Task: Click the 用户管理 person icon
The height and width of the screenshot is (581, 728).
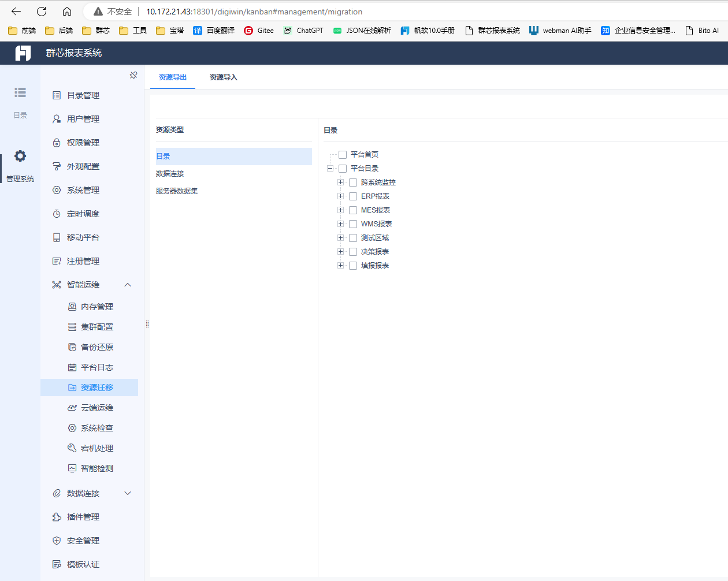Action: tap(57, 119)
